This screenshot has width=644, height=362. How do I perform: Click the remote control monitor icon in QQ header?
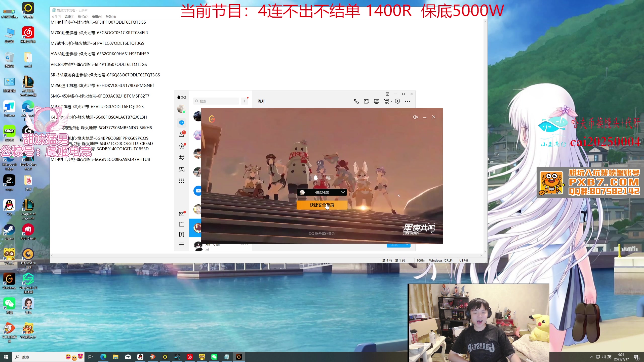pyautogui.click(x=387, y=101)
